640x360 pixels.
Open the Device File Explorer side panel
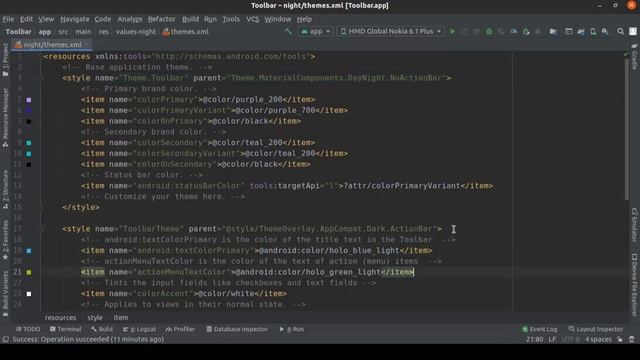click(635, 285)
